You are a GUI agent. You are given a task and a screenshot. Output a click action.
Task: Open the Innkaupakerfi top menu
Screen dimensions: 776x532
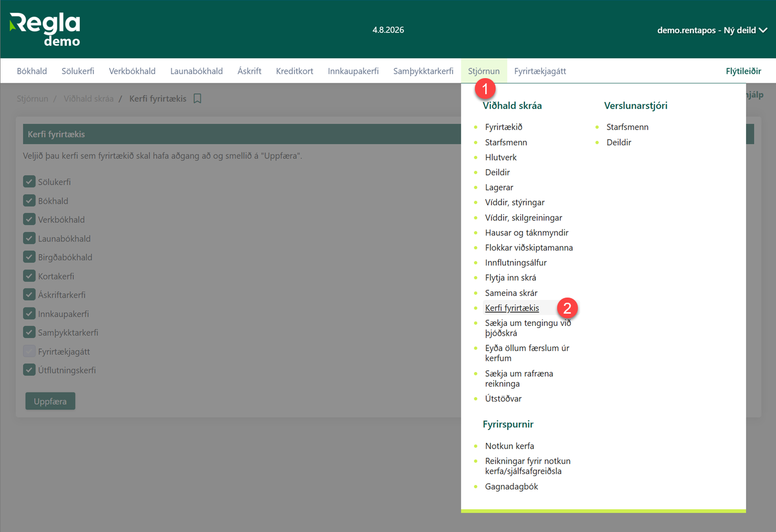point(353,71)
